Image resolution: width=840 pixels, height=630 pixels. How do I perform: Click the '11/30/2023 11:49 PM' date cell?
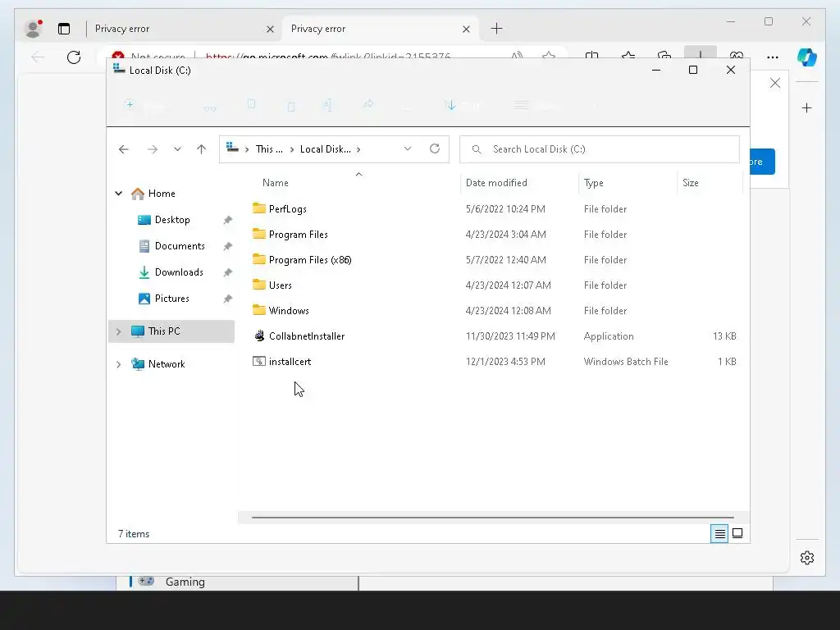(x=510, y=336)
